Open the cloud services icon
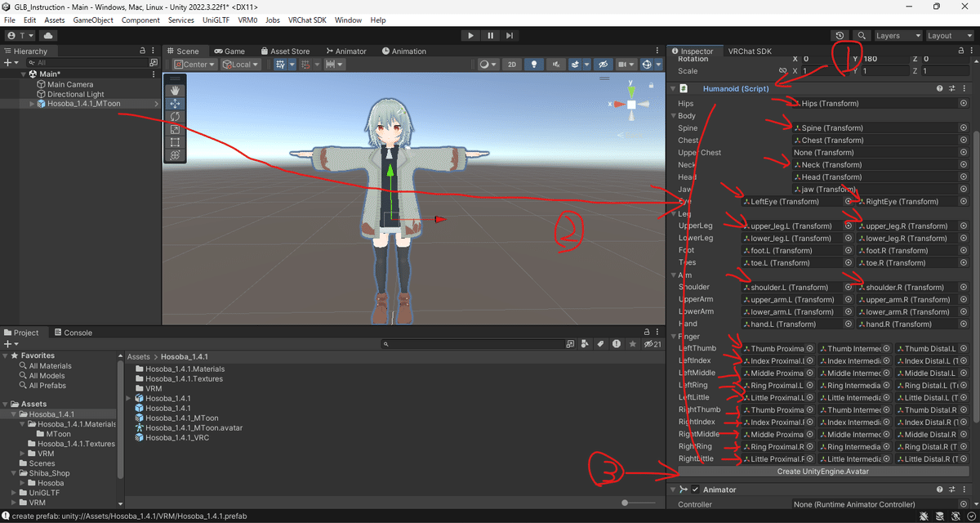The height and width of the screenshot is (523, 980). [x=47, y=36]
